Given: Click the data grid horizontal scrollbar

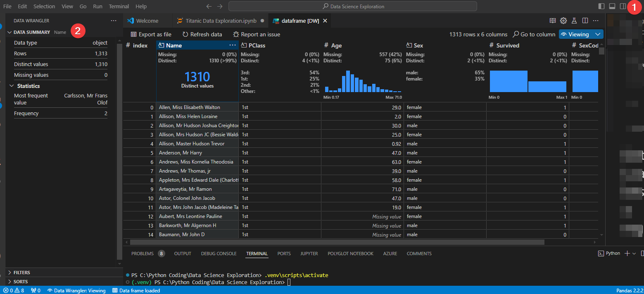Looking at the screenshot, I should pyautogui.click(x=337, y=242).
